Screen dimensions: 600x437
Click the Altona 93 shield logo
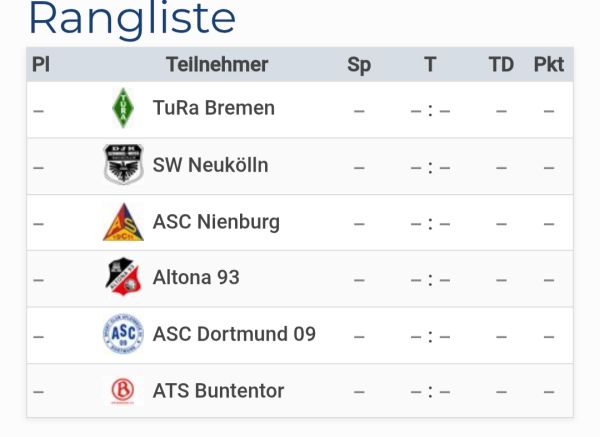[x=123, y=277]
